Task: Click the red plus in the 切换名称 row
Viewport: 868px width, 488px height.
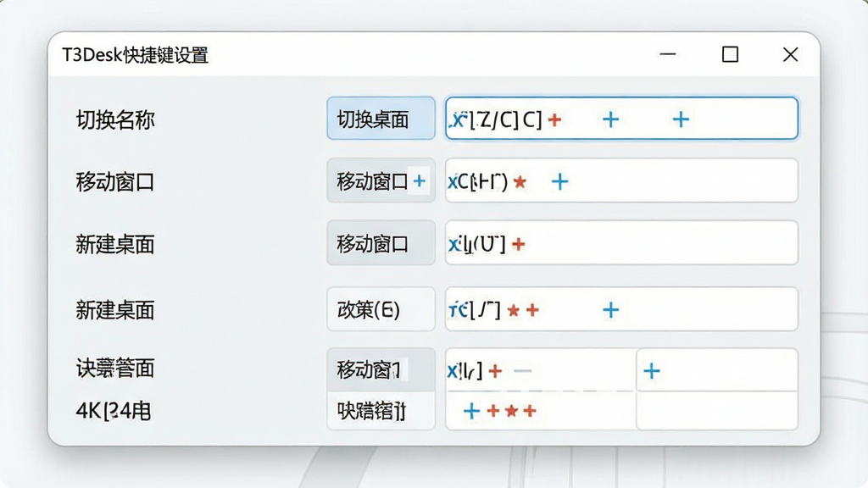Action: [554, 119]
